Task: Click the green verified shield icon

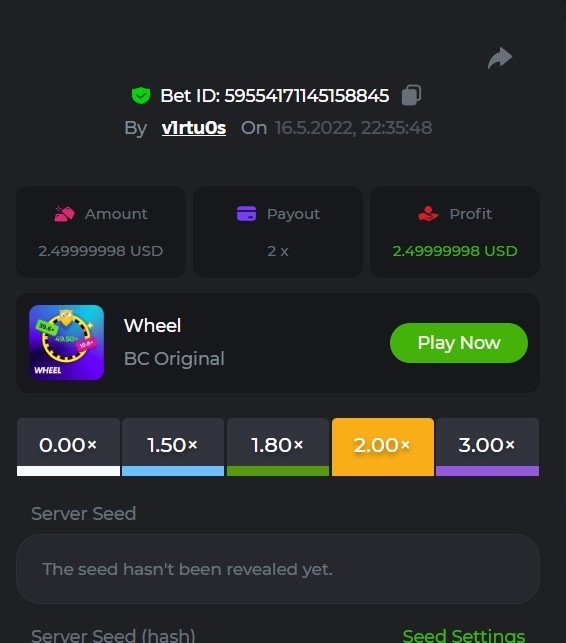Action: click(141, 96)
